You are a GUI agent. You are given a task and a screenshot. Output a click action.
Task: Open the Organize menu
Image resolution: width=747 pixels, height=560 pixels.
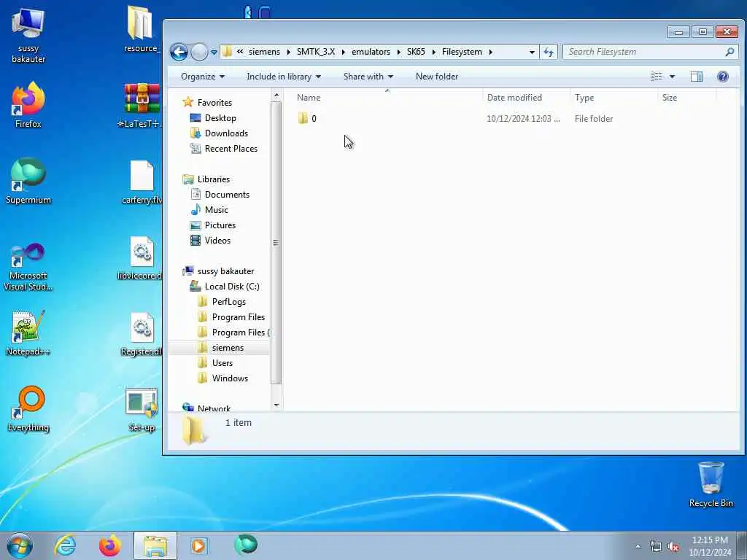pyautogui.click(x=203, y=76)
